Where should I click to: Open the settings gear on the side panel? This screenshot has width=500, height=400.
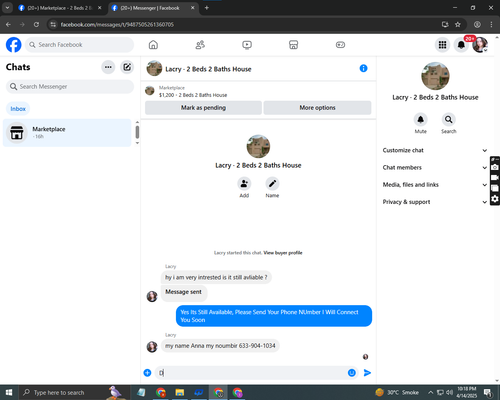[x=495, y=199]
